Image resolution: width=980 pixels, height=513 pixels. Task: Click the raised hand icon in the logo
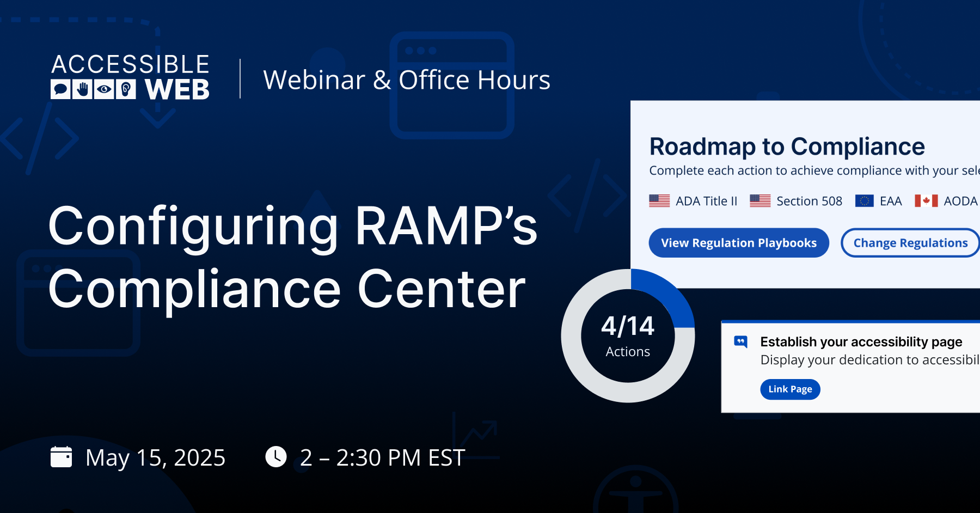pyautogui.click(x=82, y=89)
